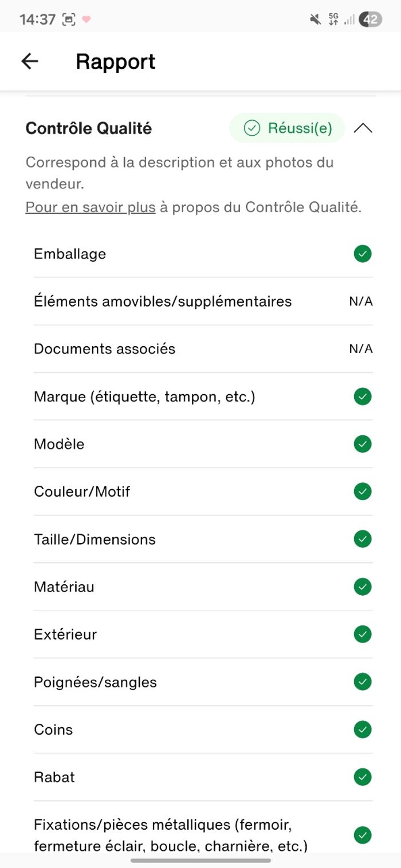Tap the back arrow in the header
The width and height of the screenshot is (401, 868).
[30, 61]
